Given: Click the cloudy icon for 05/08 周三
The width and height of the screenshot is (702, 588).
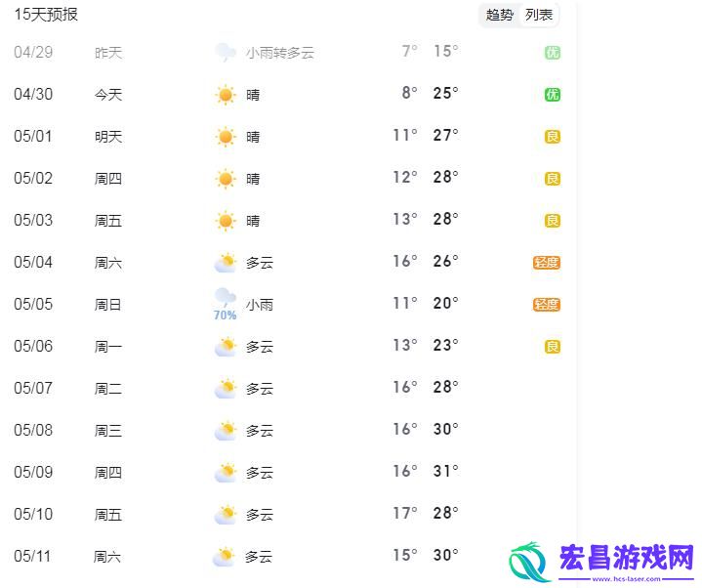Looking at the screenshot, I should [x=226, y=431].
